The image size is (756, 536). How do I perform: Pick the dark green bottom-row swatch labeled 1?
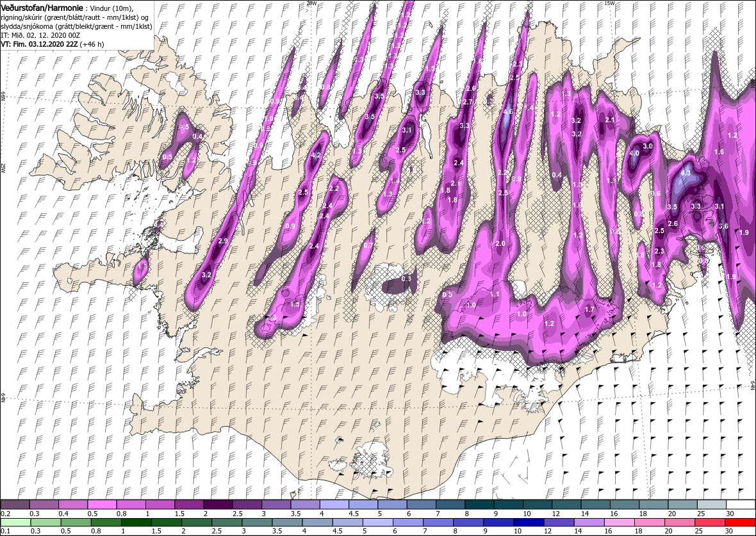[136, 523]
